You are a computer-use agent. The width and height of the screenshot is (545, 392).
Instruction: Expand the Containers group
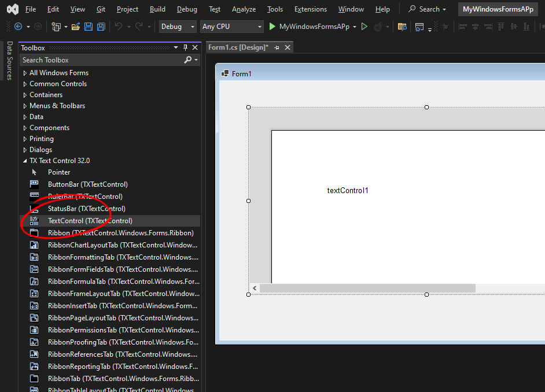click(x=25, y=95)
